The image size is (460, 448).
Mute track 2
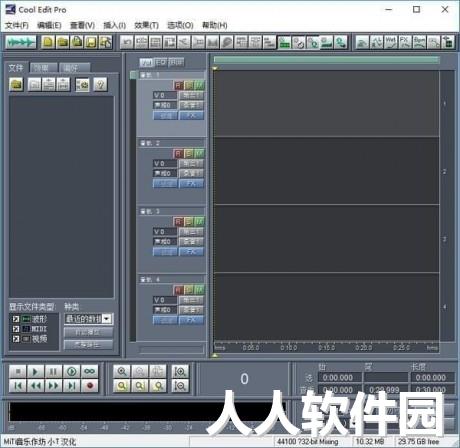point(199,154)
